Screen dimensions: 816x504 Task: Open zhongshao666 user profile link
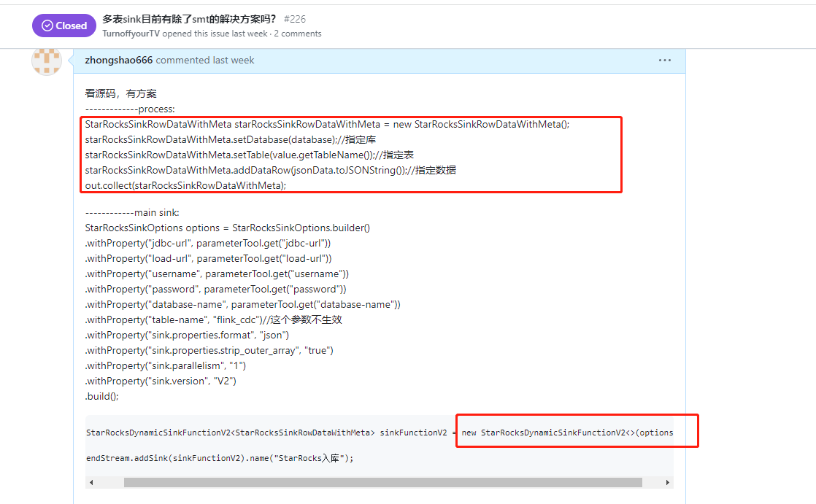pyautogui.click(x=119, y=61)
